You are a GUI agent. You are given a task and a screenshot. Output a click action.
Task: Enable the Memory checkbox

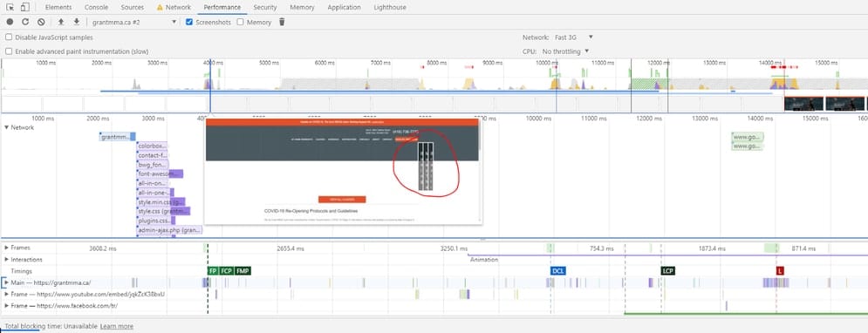pyautogui.click(x=240, y=22)
